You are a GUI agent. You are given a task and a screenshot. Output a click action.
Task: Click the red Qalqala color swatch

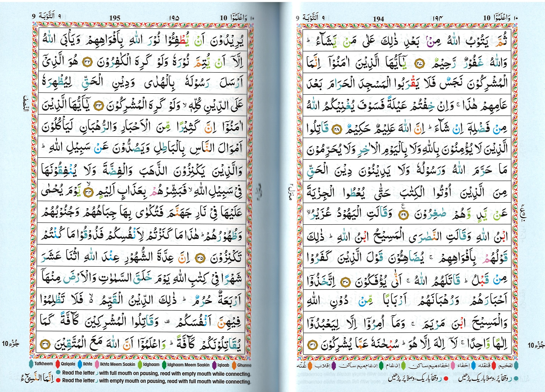pyautogui.click(x=58, y=364)
